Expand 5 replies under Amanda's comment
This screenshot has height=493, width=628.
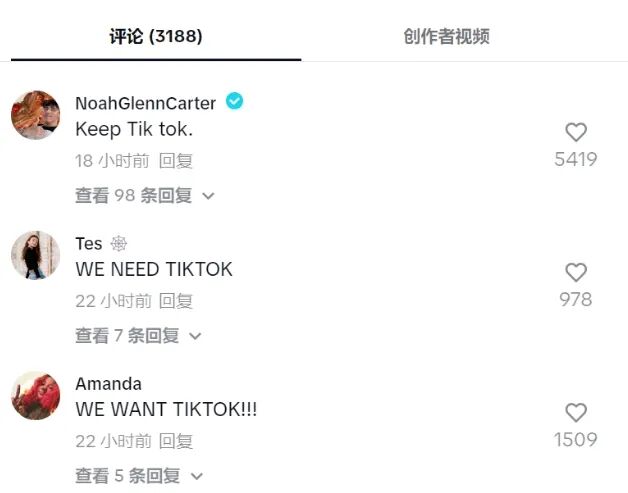139,476
